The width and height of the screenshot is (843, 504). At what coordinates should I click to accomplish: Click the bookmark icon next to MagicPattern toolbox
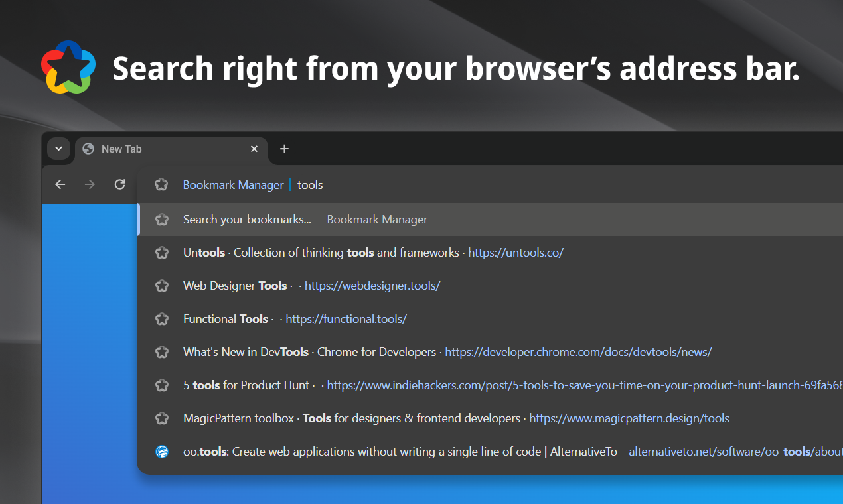[x=162, y=418]
